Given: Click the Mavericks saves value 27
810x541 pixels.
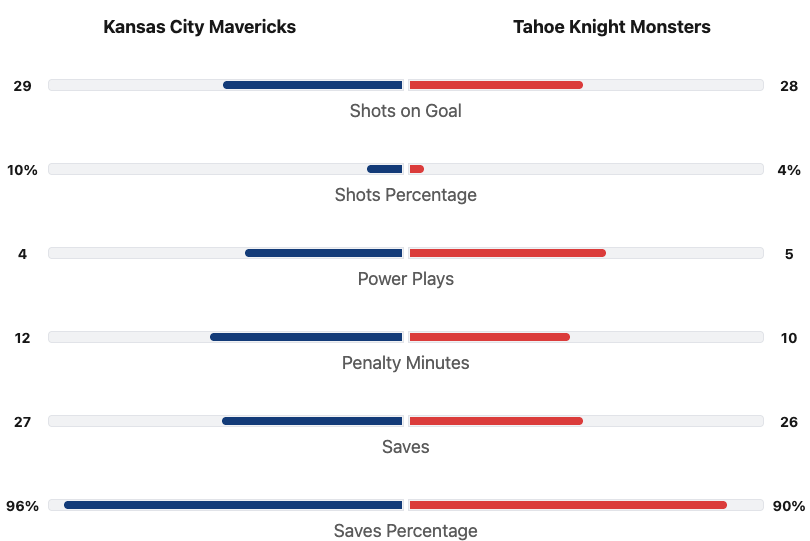Looking at the screenshot, I should click(x=22, y=422).
